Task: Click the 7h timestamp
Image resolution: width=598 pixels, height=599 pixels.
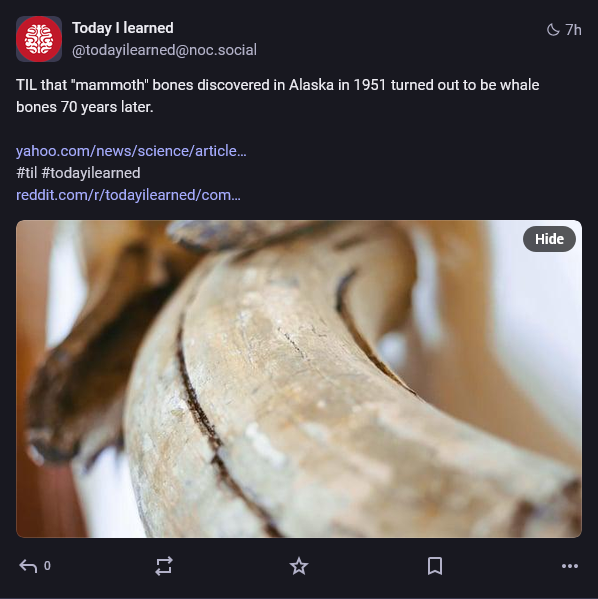Action: click(573, 30)
